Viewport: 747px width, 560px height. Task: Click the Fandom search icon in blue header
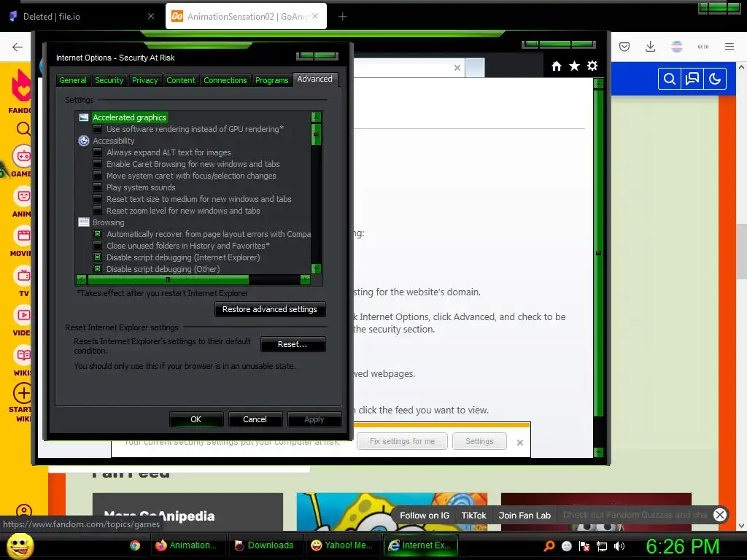[670, 79]
